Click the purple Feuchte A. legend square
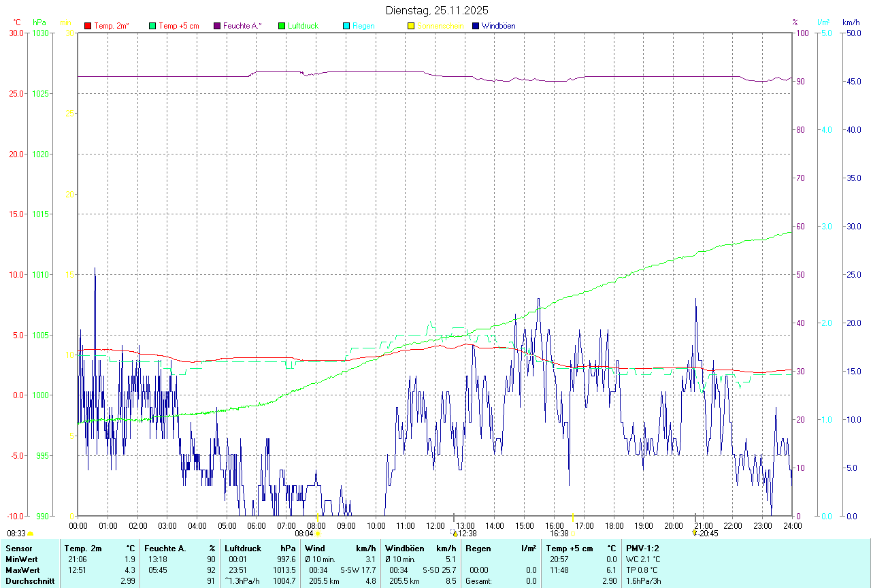 pos(217,26)
